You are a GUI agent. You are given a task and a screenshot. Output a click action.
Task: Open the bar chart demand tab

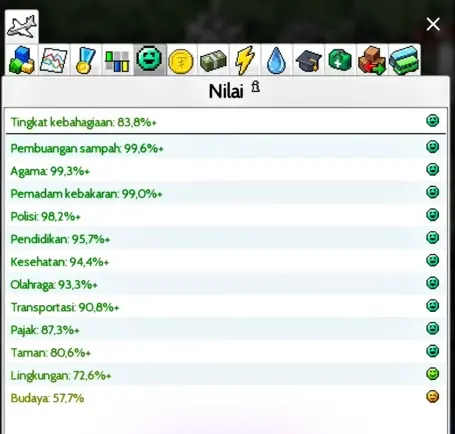[117, 60]
